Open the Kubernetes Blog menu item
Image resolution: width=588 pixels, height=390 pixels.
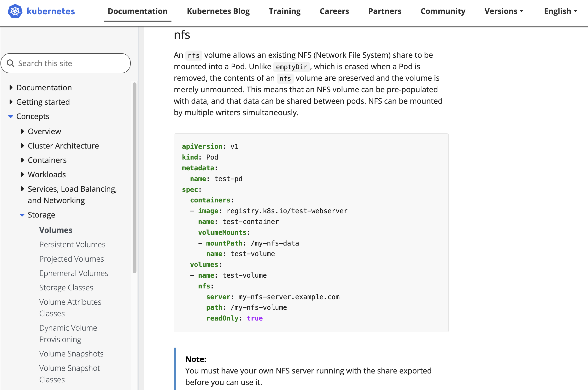coord(218,11)
